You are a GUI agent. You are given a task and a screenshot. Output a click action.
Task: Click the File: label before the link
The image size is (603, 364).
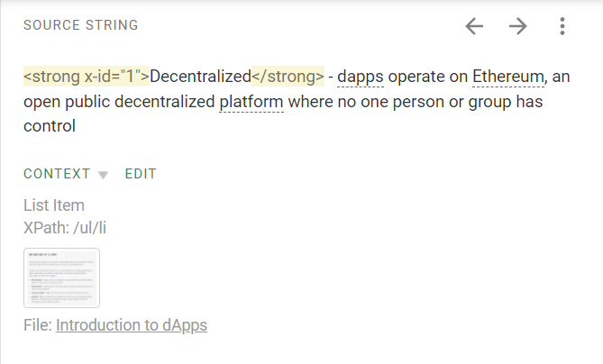38,325
